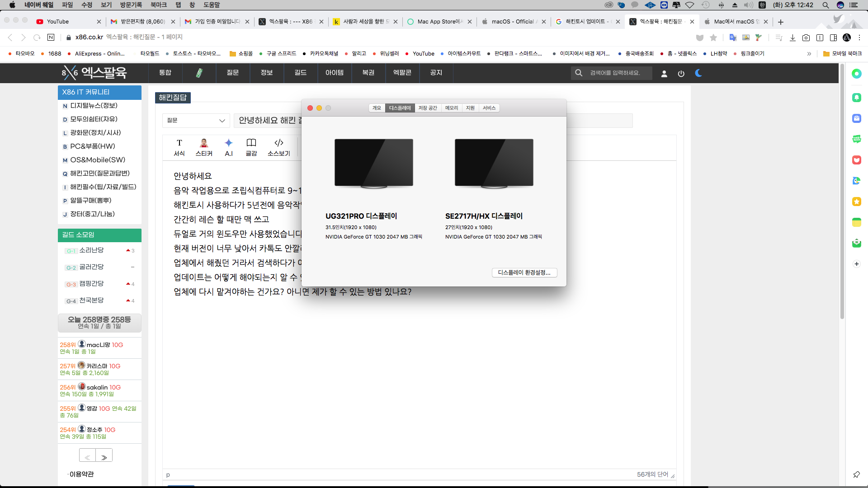Image resolution: width=868 pixels, height=488 pixels.
Task: Click the power logout icon in header
Action: (681, 74)
